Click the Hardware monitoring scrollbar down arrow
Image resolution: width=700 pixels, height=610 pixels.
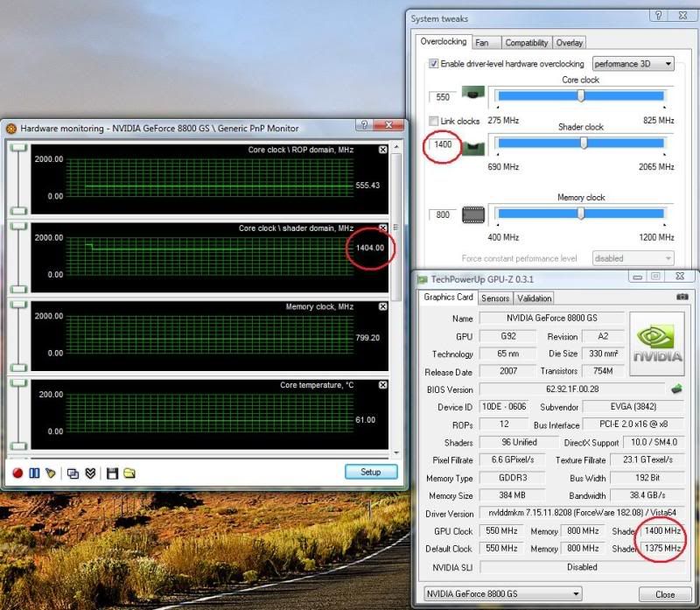(396, 452)
